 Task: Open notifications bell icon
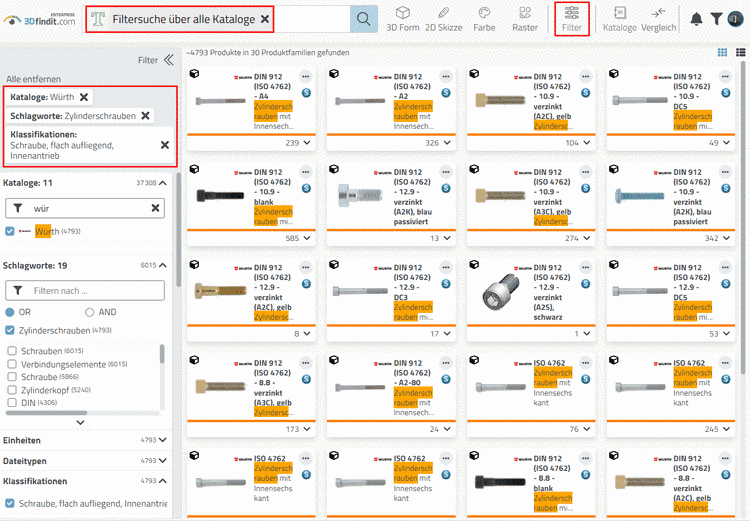[696, 19]
